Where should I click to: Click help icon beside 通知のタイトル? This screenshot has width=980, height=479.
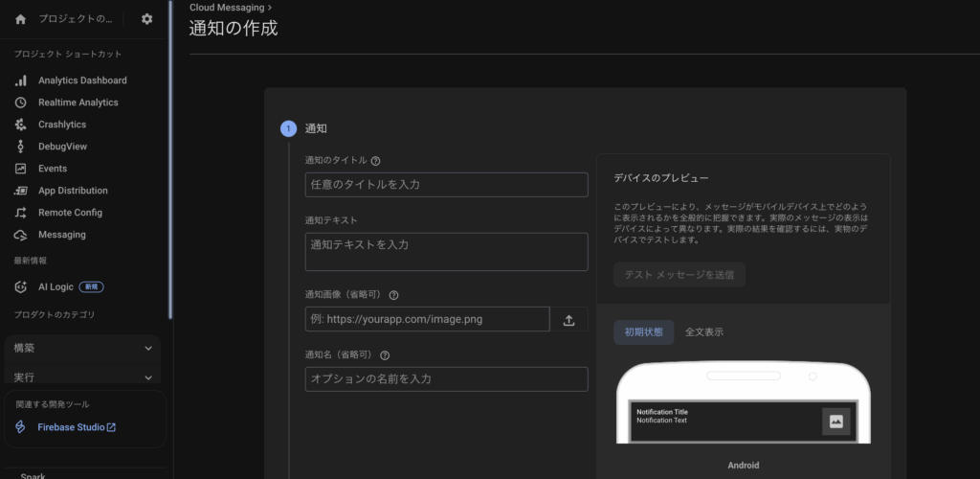(375, 161)
